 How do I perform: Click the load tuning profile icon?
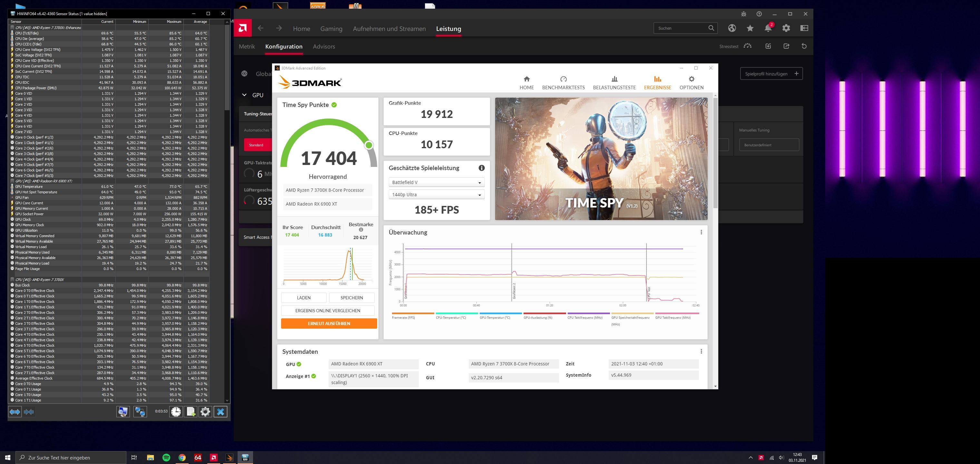(x=768, y=46)
